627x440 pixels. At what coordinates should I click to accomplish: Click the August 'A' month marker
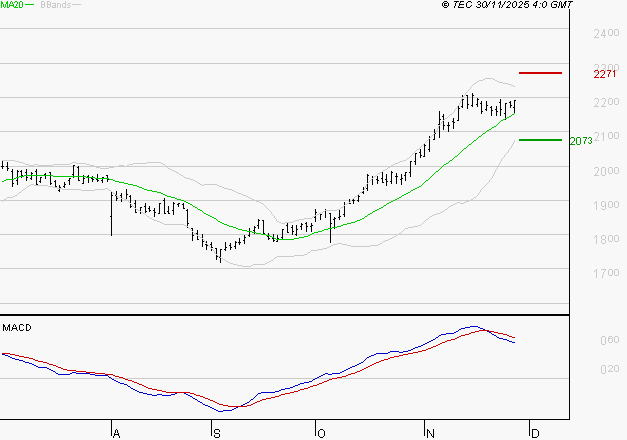[116, 433]
